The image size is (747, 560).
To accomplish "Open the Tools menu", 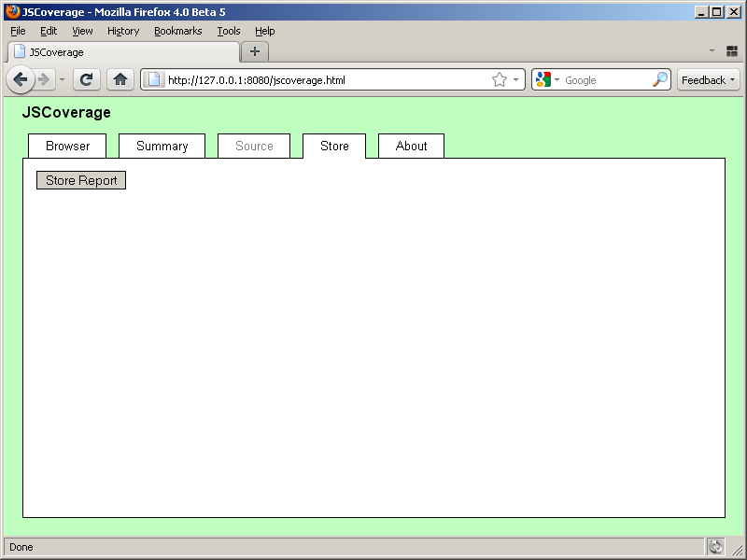I will (x=229, y=31).
